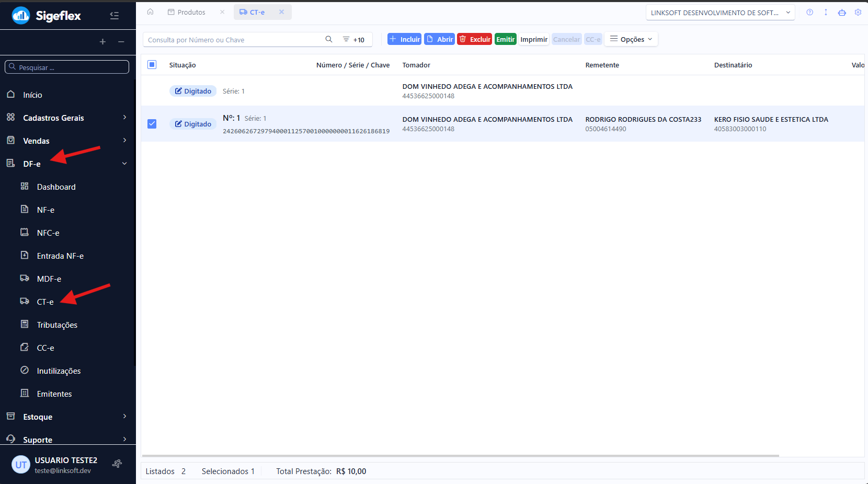The height and width of the screenshot is (484, 868).
Task: Click the CC-e edit icon in sidebar
Action: click(x=25, y=348)
